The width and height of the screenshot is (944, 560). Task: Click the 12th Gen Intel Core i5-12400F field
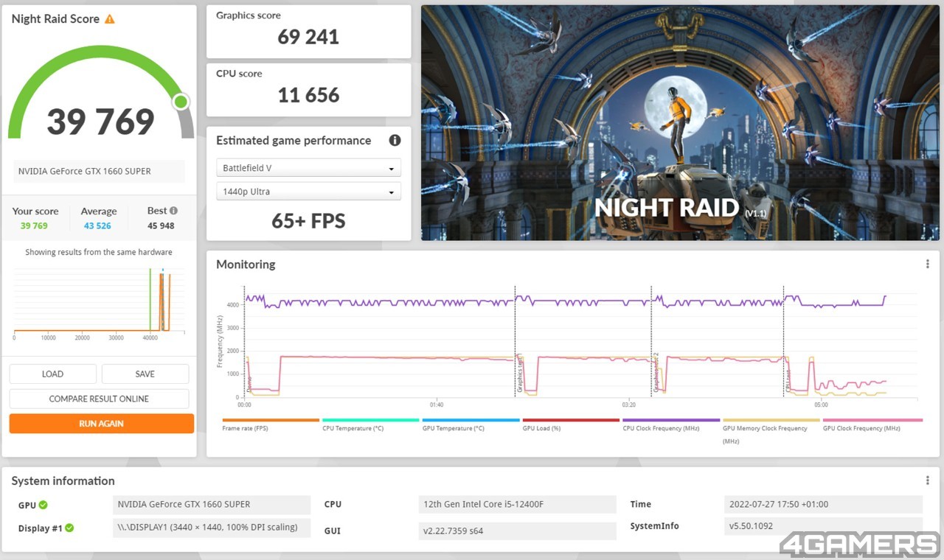pos(517,505)
